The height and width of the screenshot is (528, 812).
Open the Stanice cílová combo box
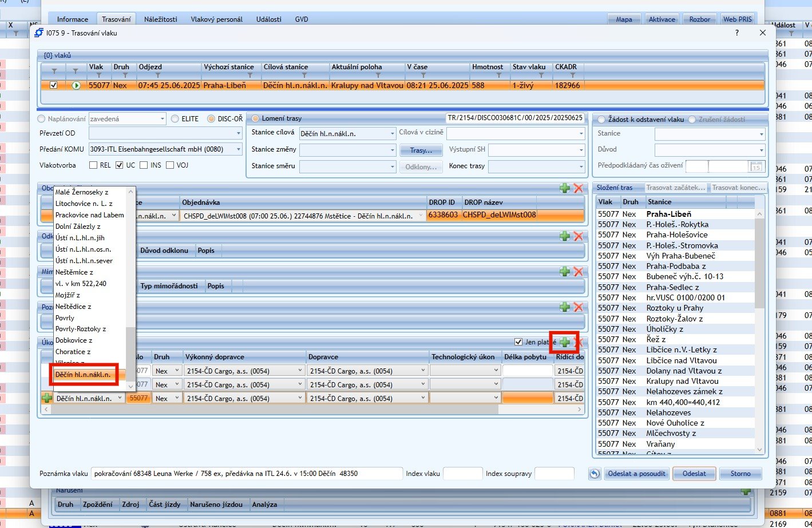tap(392, 134)
